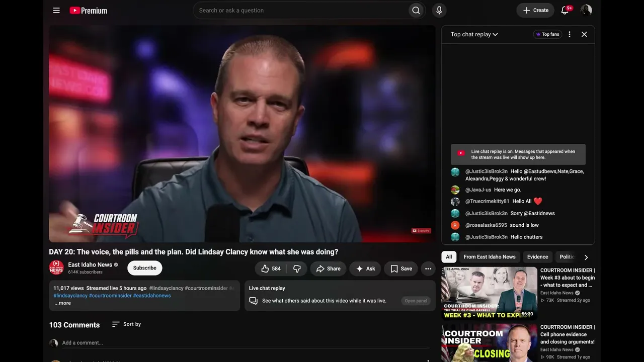Open Sort by comments dropdown
The width and height of the screenshot is (644, 362).
tap(126, 324)
